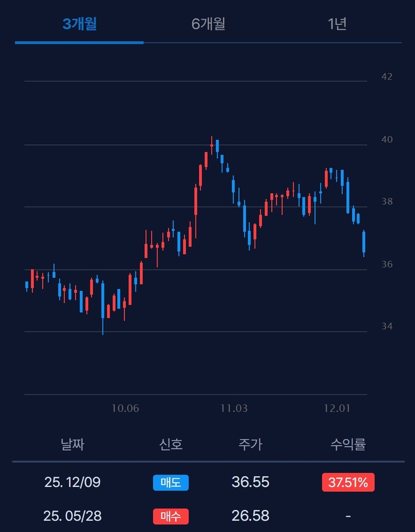
Task: Click the 36.55 price value
Action: [250, 482]
